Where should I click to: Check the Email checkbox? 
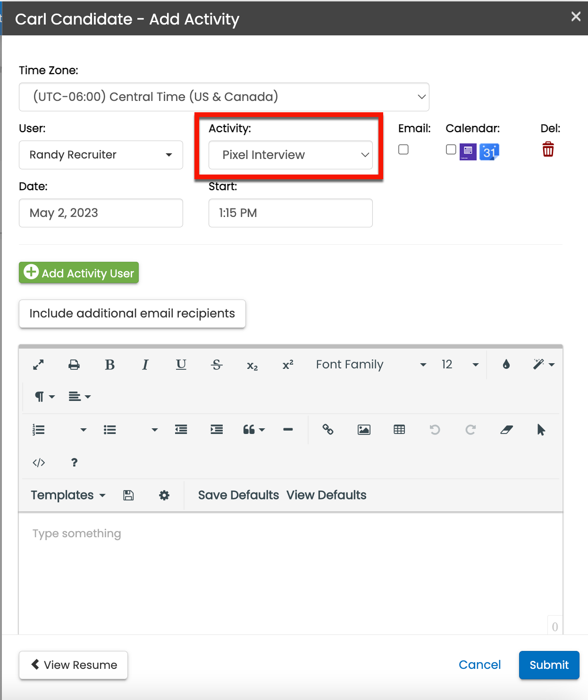(403, 150)
